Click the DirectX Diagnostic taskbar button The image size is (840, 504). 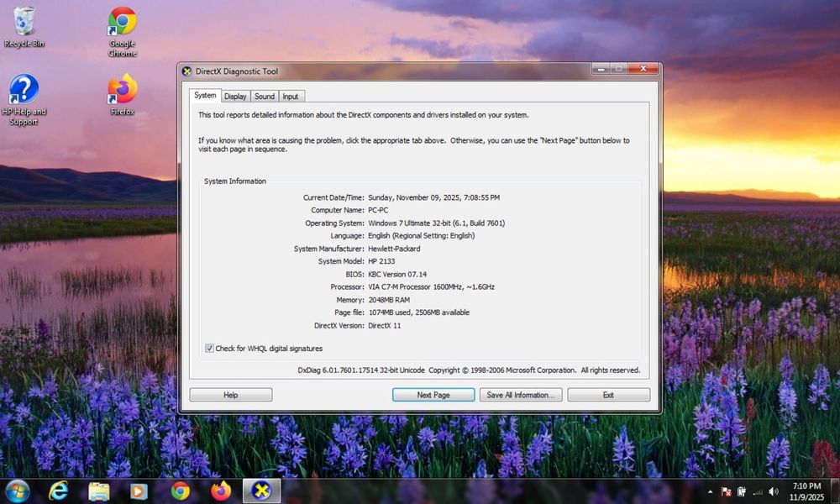pyautogui.click(x=261, y=491)
